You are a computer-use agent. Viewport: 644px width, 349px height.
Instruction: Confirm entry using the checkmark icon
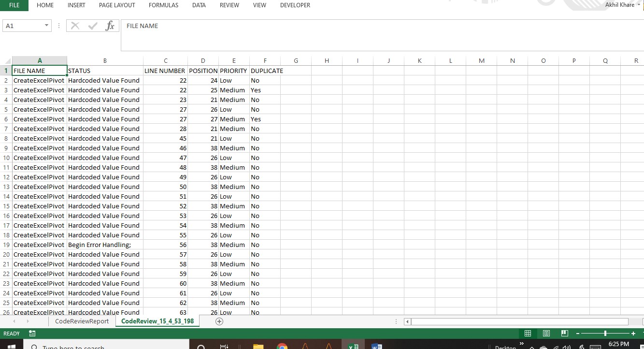pyautogui.click(x=93, y=26)
